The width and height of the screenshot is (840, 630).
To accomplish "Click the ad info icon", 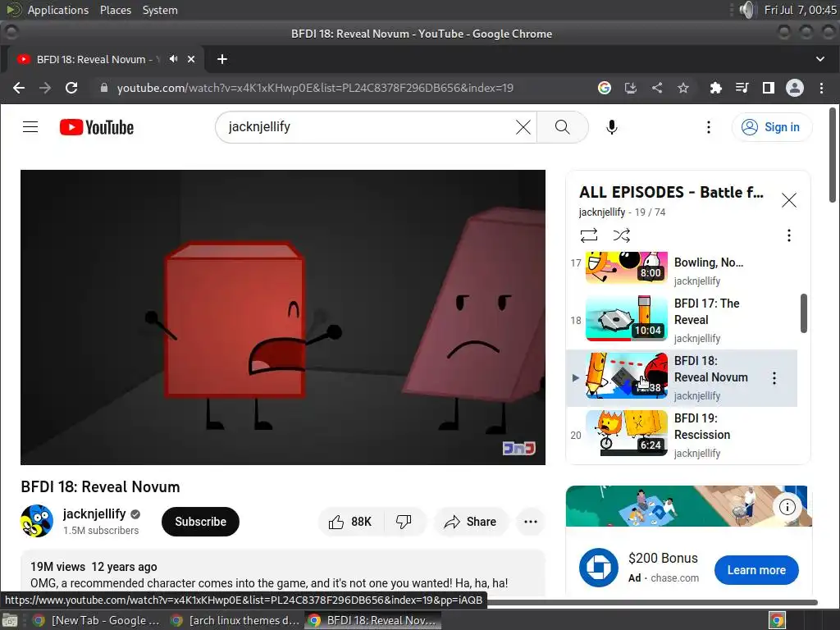I will pyautogui.click(x=787, y=506).
